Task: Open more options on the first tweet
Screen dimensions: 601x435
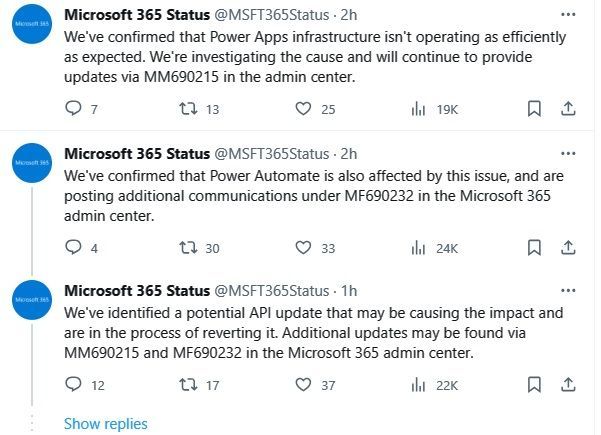Action: coord(568,16)
